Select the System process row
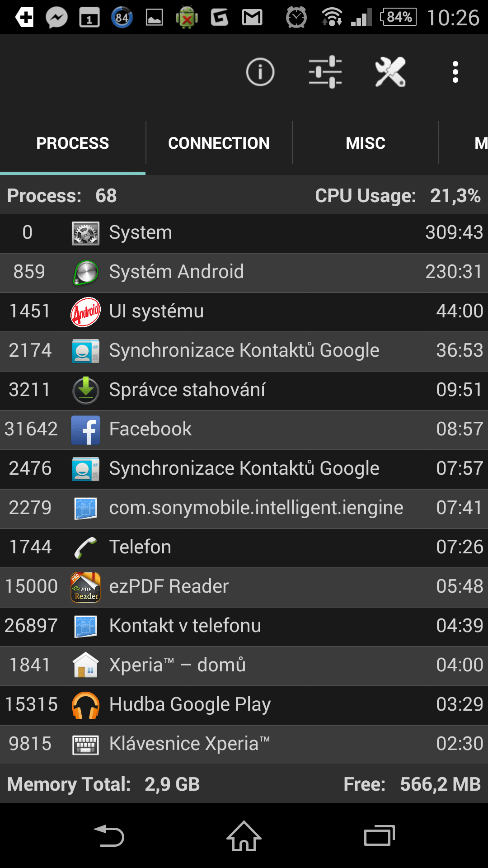Screen dimensions: 488x868 (244, 233)
